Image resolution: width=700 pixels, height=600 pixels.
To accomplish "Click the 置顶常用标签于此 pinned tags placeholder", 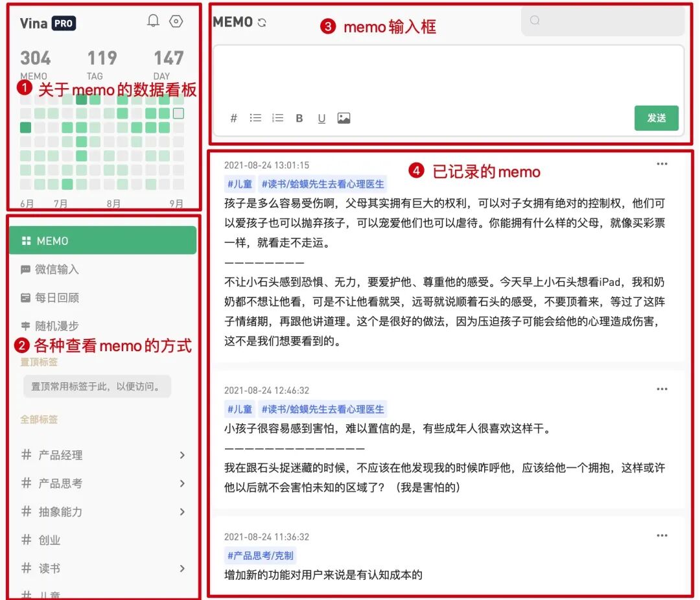I will click(97, 386).
